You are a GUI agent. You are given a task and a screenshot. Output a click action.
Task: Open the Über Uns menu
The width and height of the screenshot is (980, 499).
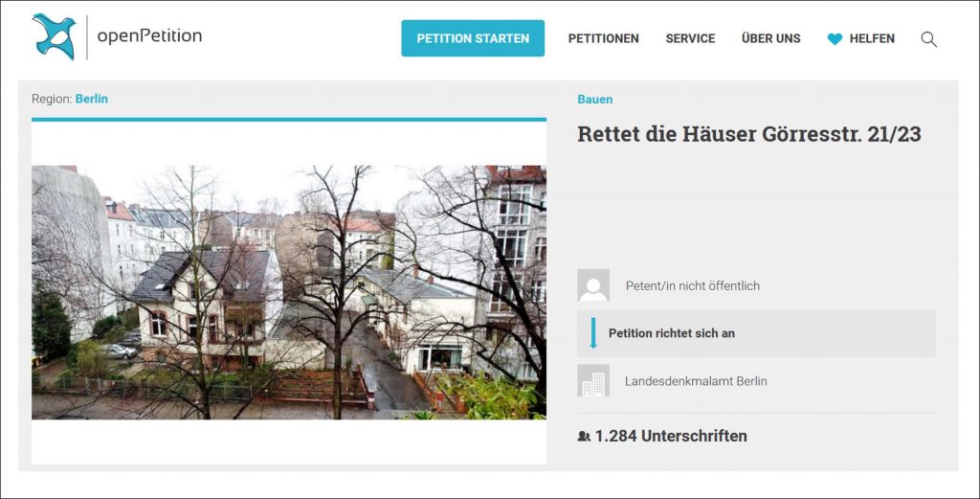click(x=770, y=39)
